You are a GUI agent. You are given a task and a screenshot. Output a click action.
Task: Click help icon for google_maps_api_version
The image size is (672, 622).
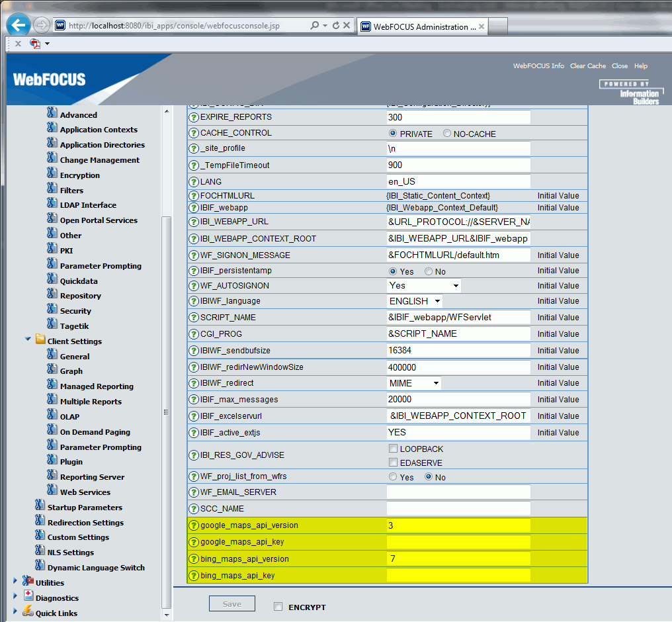pyautogui.click(x=194, y=525)
